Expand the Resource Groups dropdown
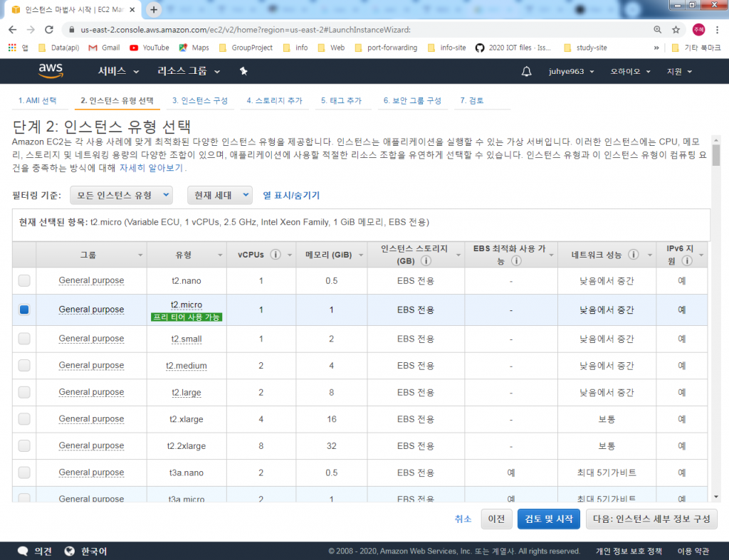 pyautogui.click(x=188, y=71)
